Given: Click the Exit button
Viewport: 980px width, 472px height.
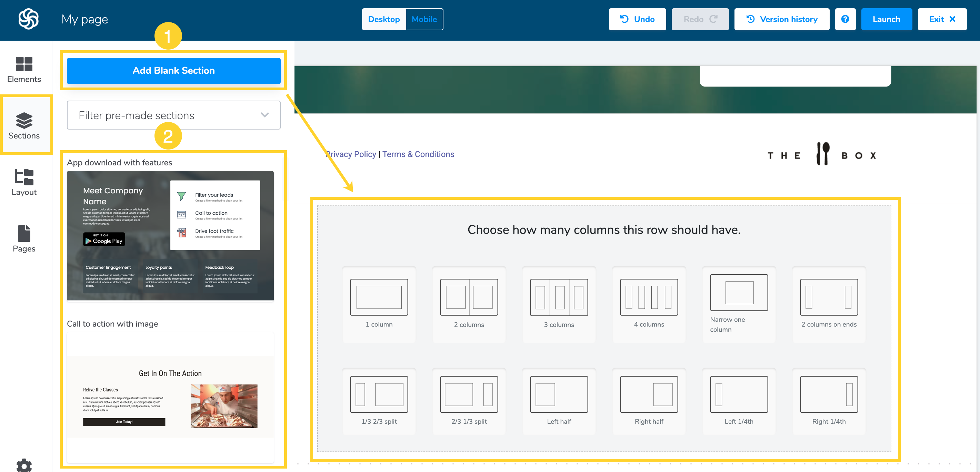Looking at the screenshot, I should pyautogui.click(x=942, y=19).
